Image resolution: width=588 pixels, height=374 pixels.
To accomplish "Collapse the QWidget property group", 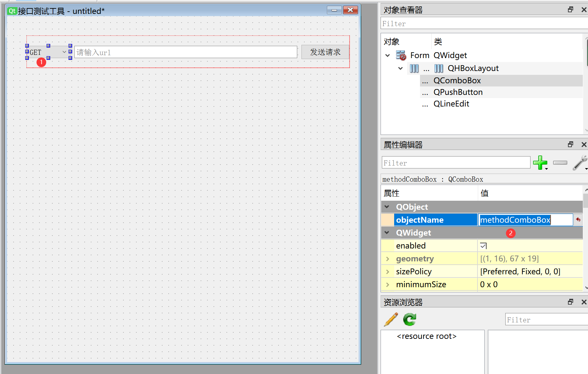I will [387, 233].
